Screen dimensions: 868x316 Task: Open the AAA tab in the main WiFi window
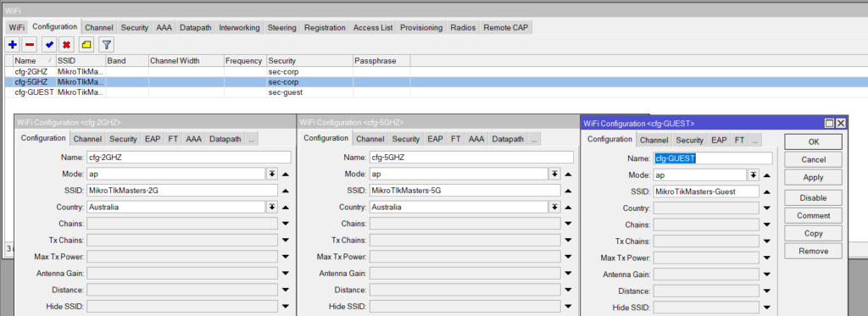[x=164, y=28]
